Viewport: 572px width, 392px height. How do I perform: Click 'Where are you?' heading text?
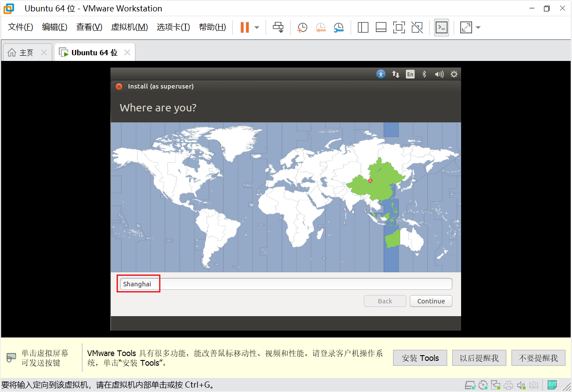click(x=158, y=108)
